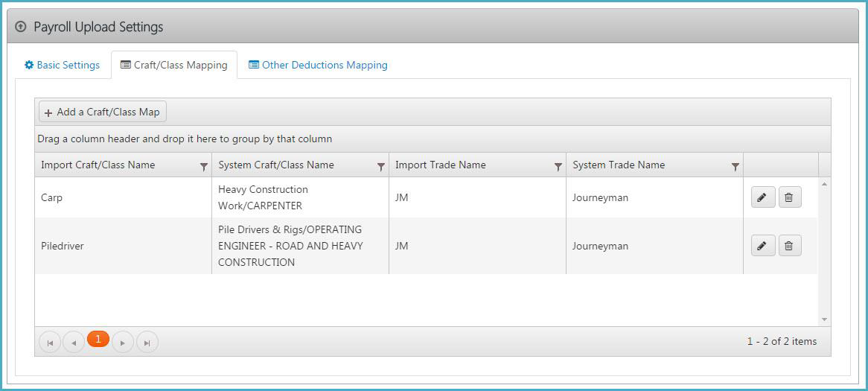Click Journeyman in the Carp row
Viewport: 868px width, 391px height.
pyautogui.click(x=655, y=197)
